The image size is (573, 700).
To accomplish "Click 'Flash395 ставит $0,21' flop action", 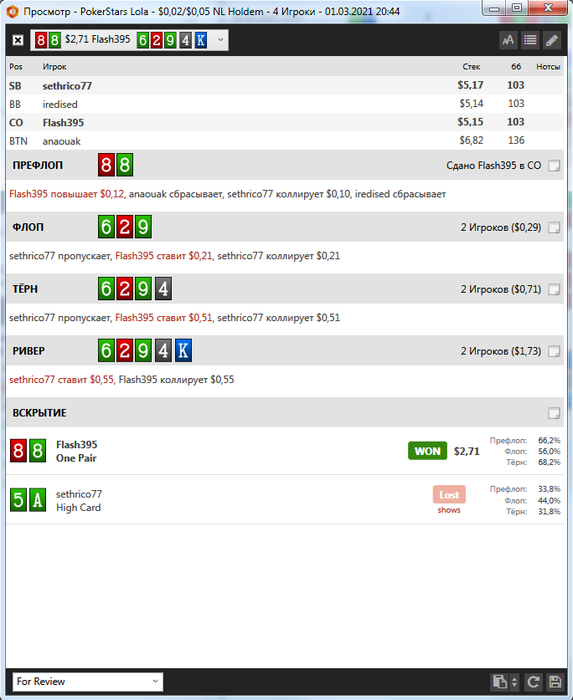I will (164, 256).
